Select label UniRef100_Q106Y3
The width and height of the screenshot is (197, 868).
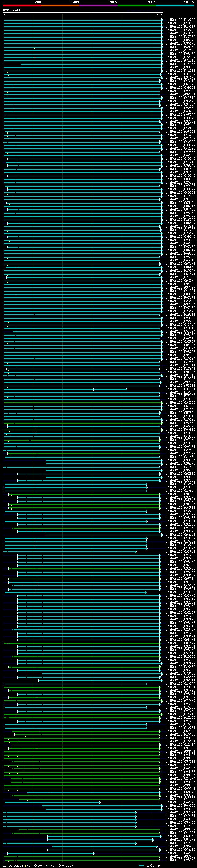pyautogui.click(x=180, y=484)
